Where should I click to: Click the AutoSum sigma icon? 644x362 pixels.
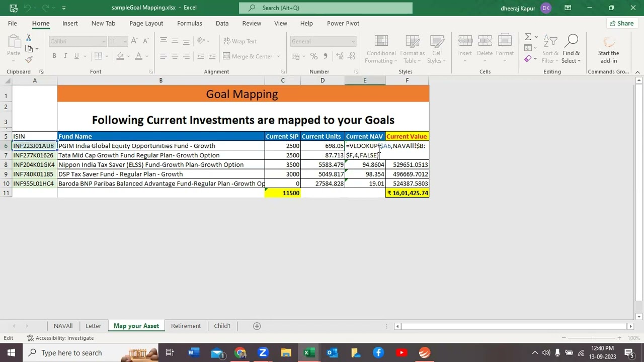pos(528,37)
